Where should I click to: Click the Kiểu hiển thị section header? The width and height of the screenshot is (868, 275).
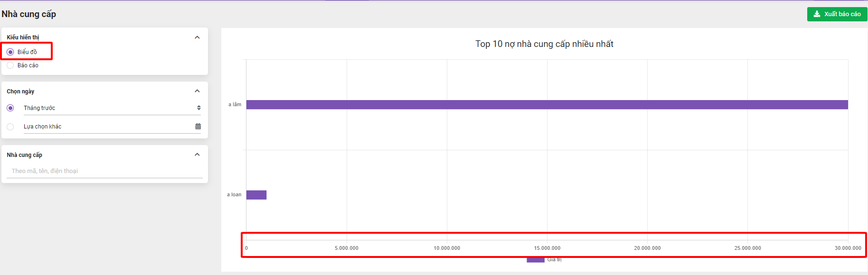23,37
